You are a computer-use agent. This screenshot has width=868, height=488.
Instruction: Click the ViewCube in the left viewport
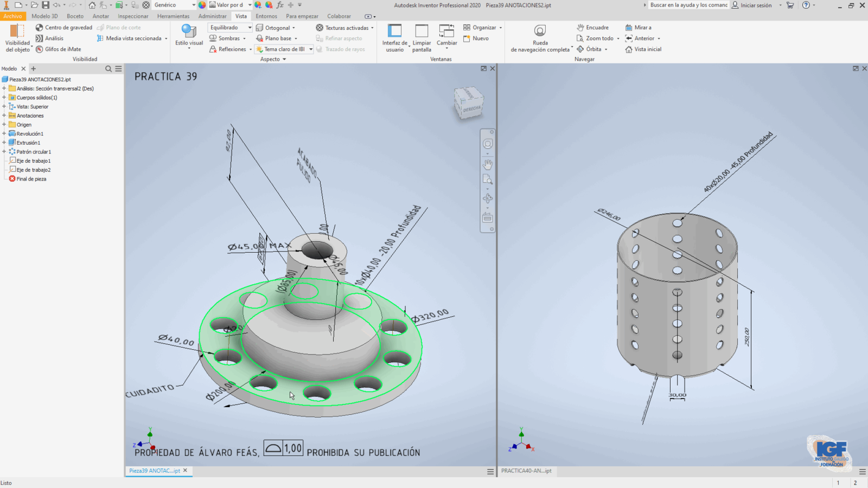tap(468, 103)
